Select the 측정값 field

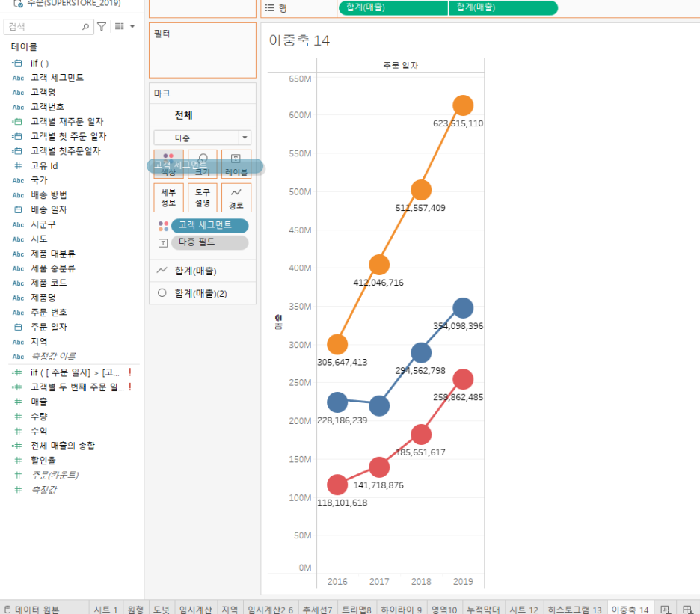43,490
